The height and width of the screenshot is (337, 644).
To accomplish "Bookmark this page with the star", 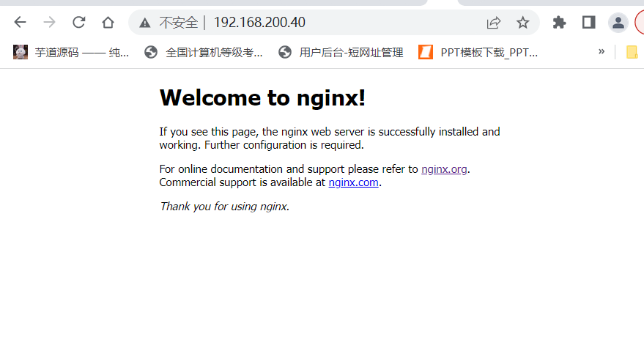I will tap(523, 22).
